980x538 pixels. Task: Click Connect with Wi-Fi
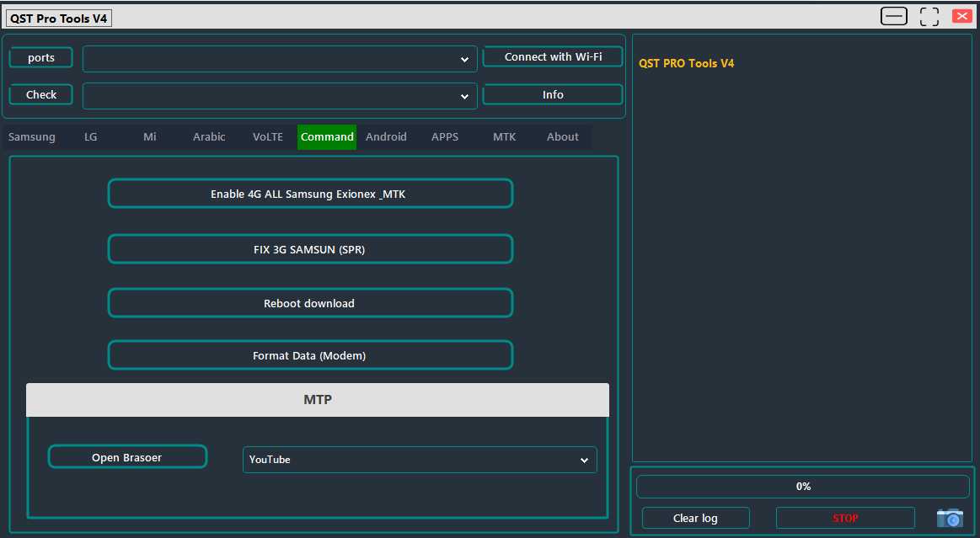click(x=552, y=56)
